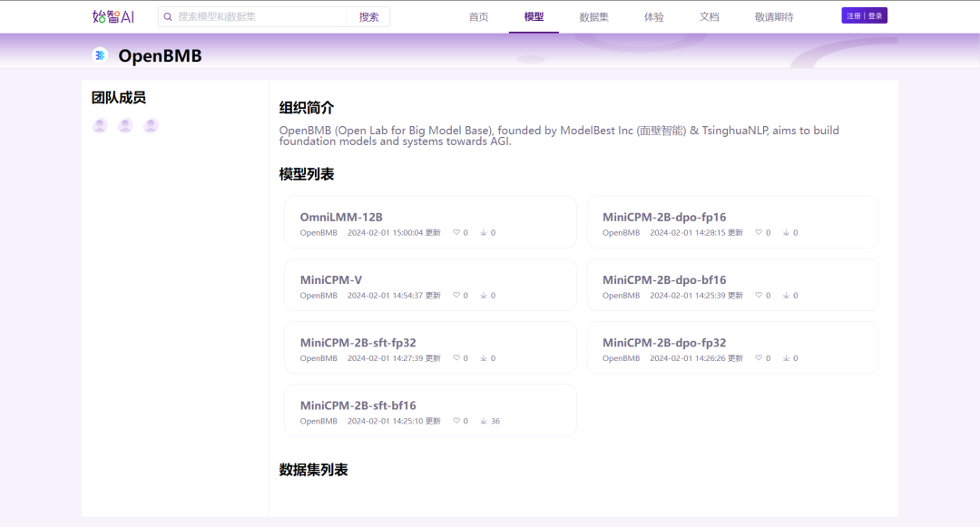Select the 模型 nav tab
980x527 pixels.
[x=534, y=17]
